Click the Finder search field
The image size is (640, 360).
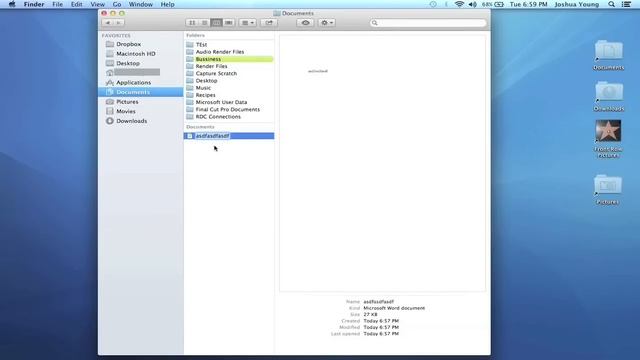point(428,23)
